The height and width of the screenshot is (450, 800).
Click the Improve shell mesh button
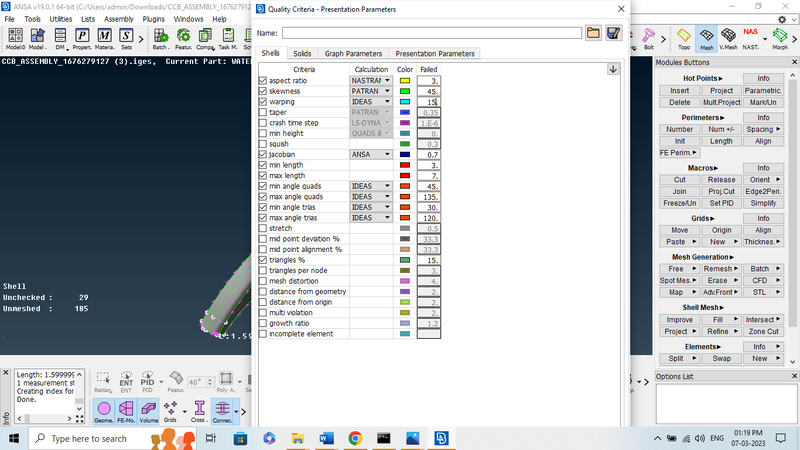point(679,319)
